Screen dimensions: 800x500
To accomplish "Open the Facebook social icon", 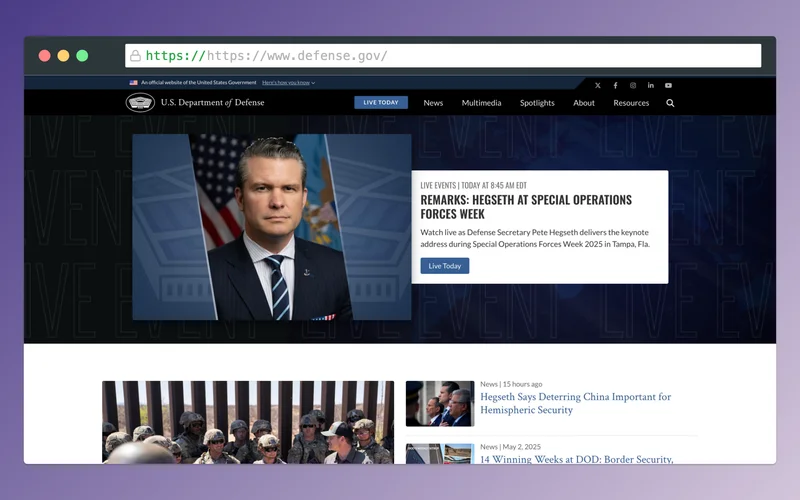I will 615,86.
